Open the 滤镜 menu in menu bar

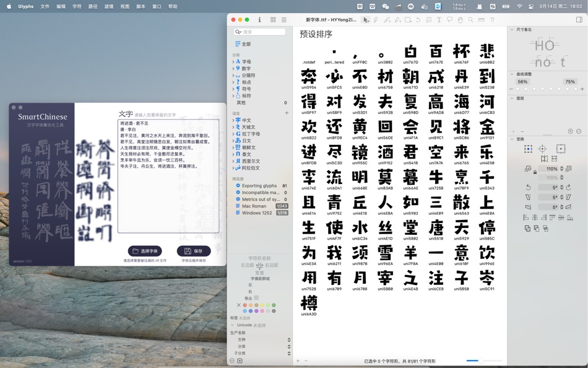pos(109,6)
